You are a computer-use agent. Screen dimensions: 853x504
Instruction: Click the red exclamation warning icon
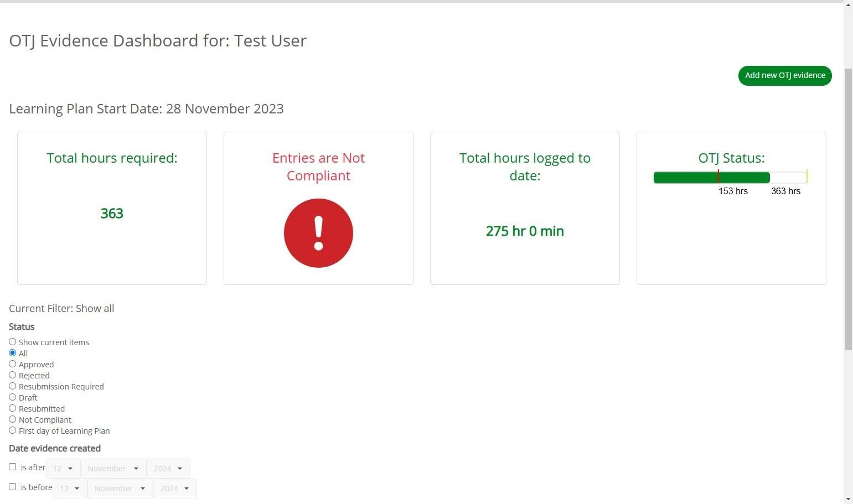pos(318,233)
